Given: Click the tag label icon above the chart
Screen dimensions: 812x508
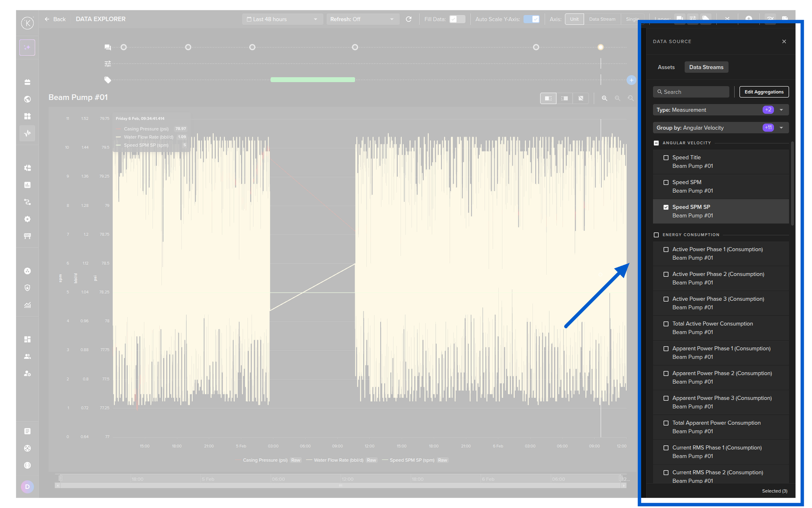Looking at the screenshot, I should tap(108, 80).
